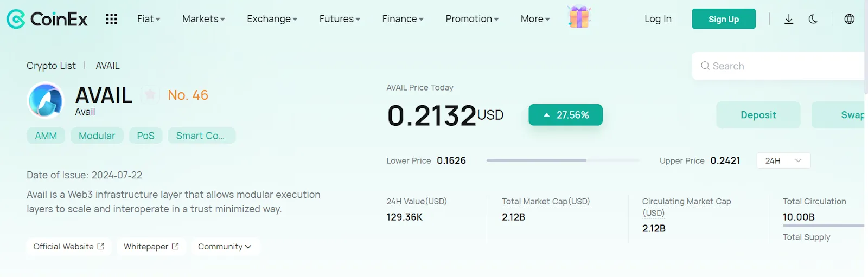Screen dimensions: 868x277
Task: Open the globe language selector icon
Action: pyautogui.click(x=850, y=19)
